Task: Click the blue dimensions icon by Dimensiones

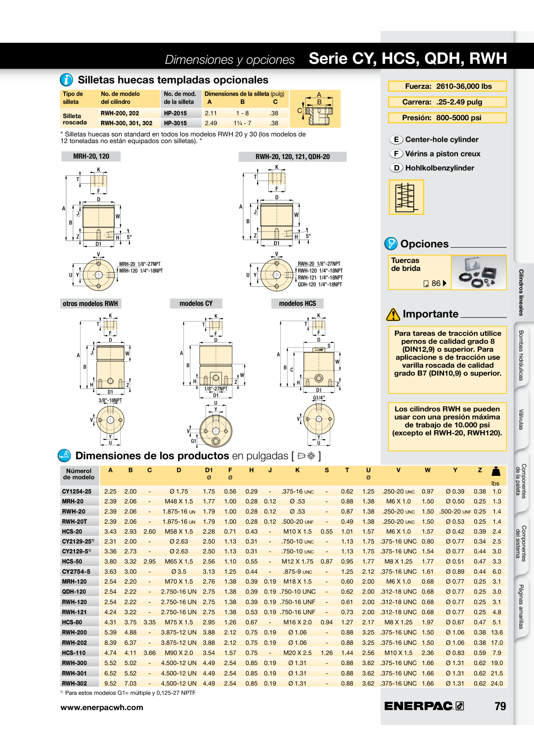Action: (x=65, y=455)
